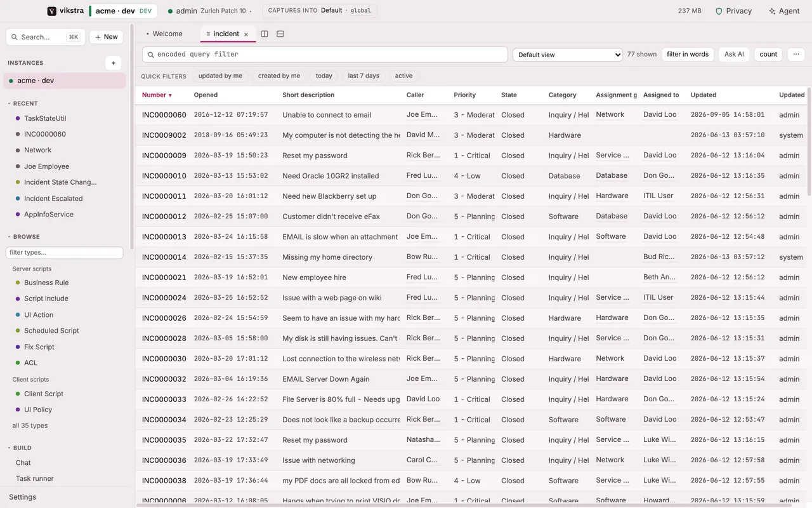The width and height of the screenshot is (812, 508).
Task: Split the editor side by side
Action: coord(265,34)
